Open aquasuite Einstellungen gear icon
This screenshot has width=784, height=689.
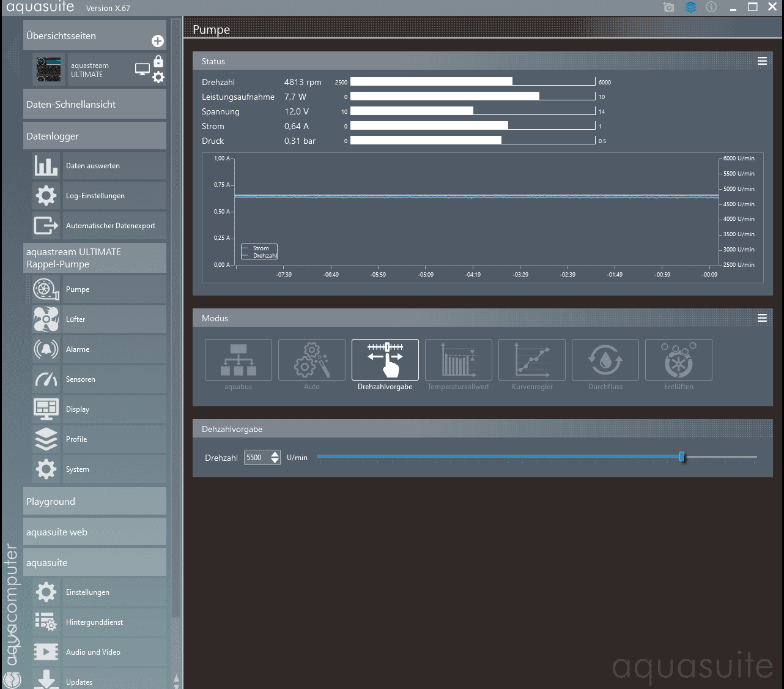pyautogui.click(x=46, y=592)
